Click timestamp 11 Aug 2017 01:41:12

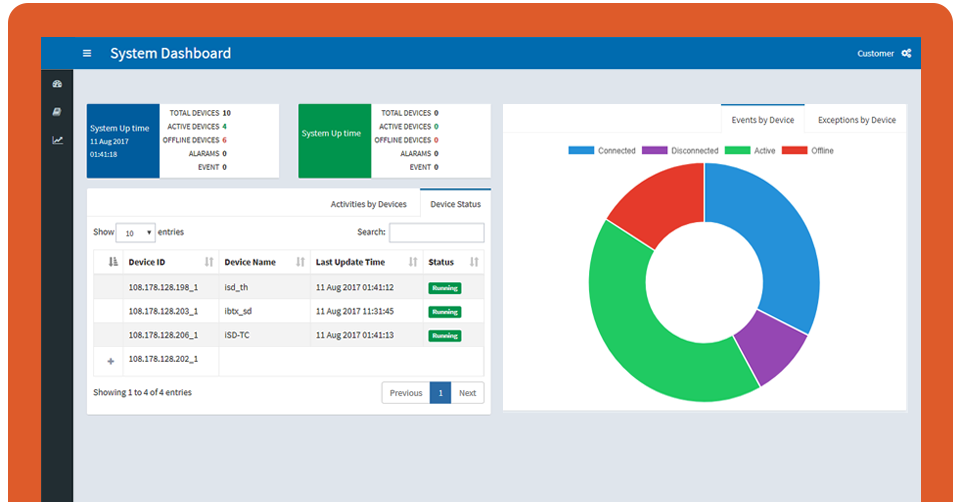[354, 287]
